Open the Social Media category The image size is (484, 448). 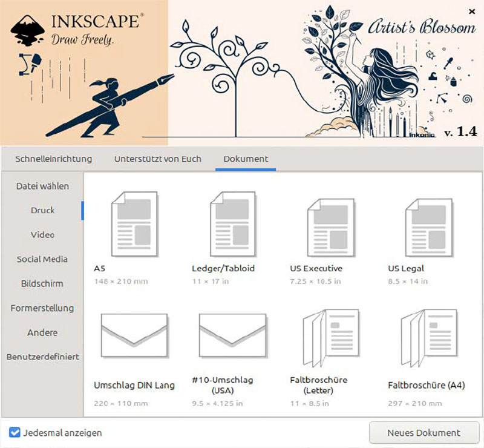[x=42, y=259]
